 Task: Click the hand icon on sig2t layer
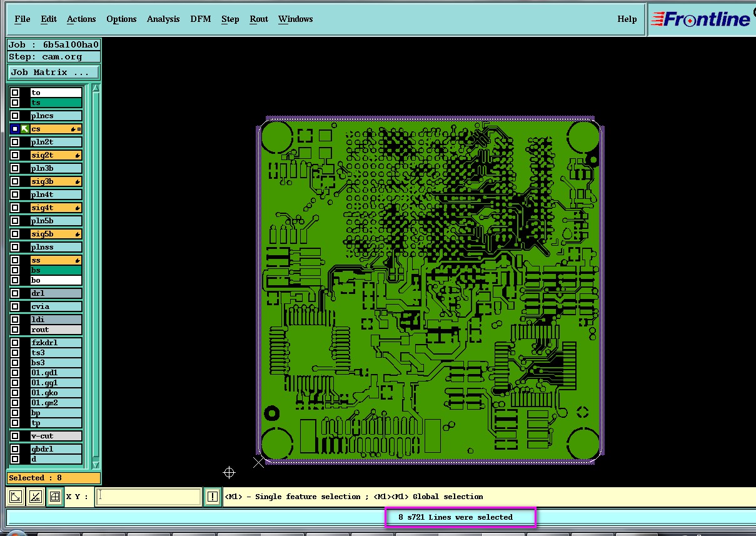(x=78, y=155)
